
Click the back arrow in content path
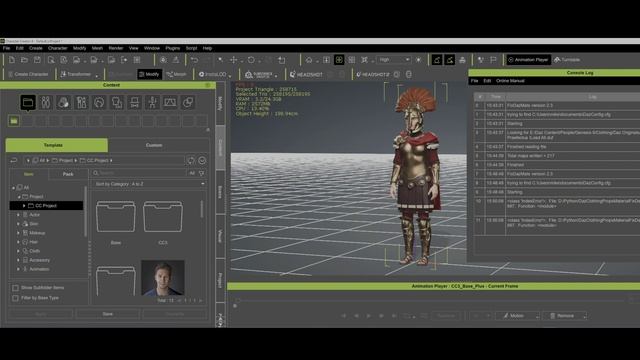14,160
